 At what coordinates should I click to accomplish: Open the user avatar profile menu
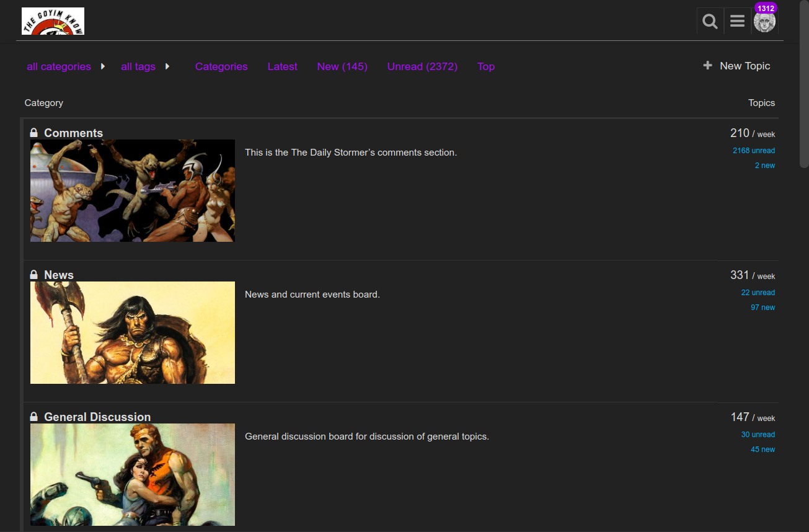[764, 22]
